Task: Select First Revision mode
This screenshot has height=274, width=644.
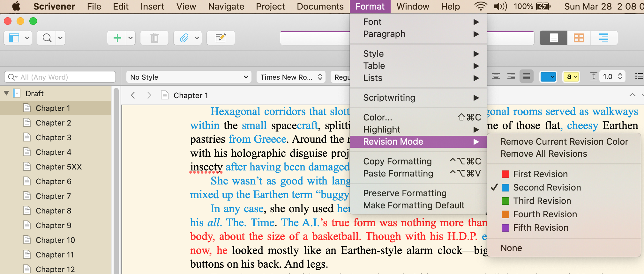Action: pyautogui.click(x=564, y=174)
